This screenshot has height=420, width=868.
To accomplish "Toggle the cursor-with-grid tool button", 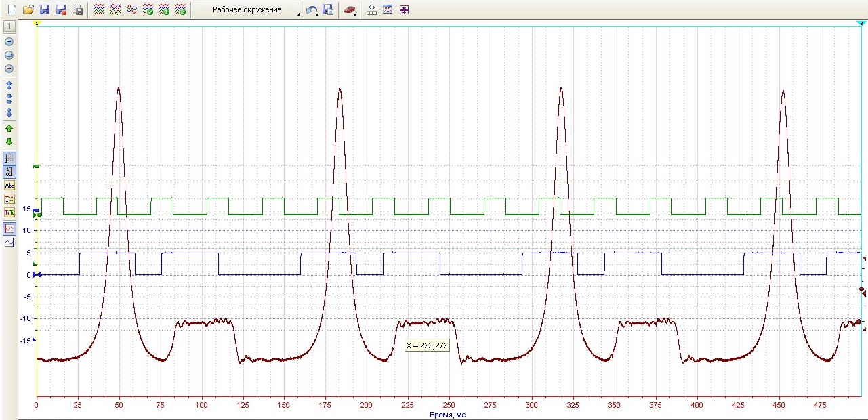I will point(9,158).
